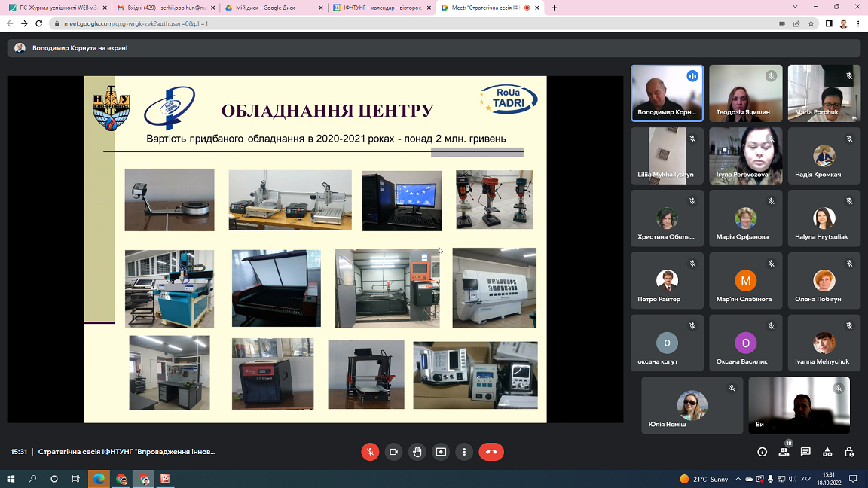Click the present screen icon
This screenshot has width=868, height=488.
pyautogui.click(x=441, y=452)
